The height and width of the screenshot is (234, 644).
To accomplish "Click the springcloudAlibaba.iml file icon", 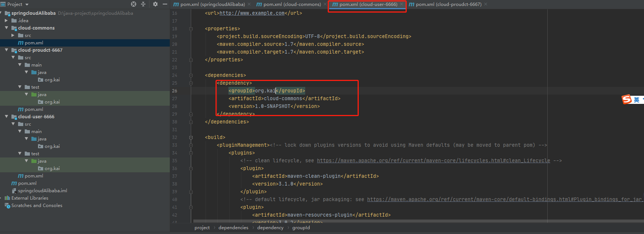I will coord(14,191).
